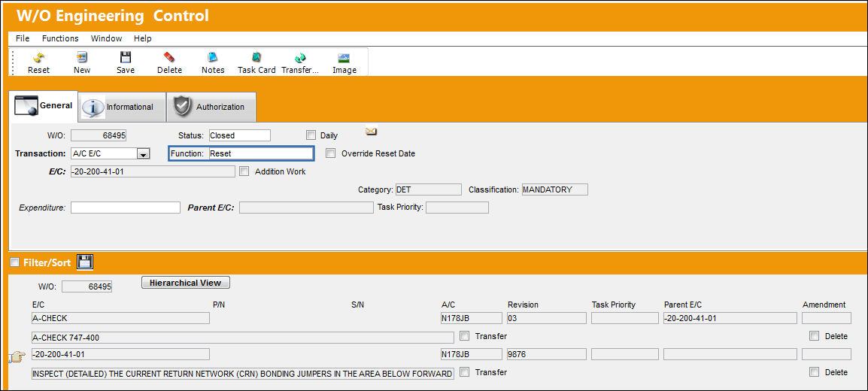Click Parent E/C cell -20-200-41-01 in the A-CHECK row
The width and height of the screenshot is (868, 391).
(x=730, y=318)
